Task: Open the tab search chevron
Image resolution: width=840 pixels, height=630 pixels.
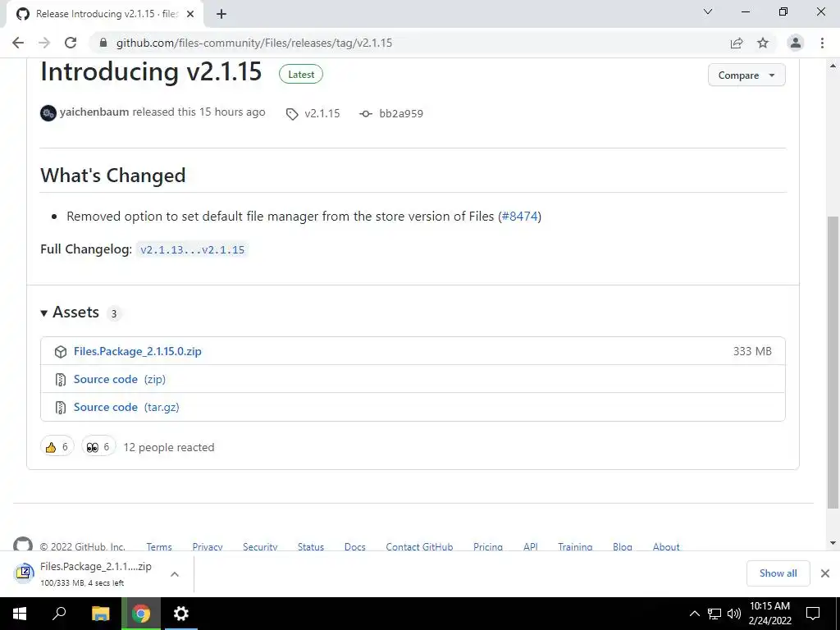Action: [708, 11]
